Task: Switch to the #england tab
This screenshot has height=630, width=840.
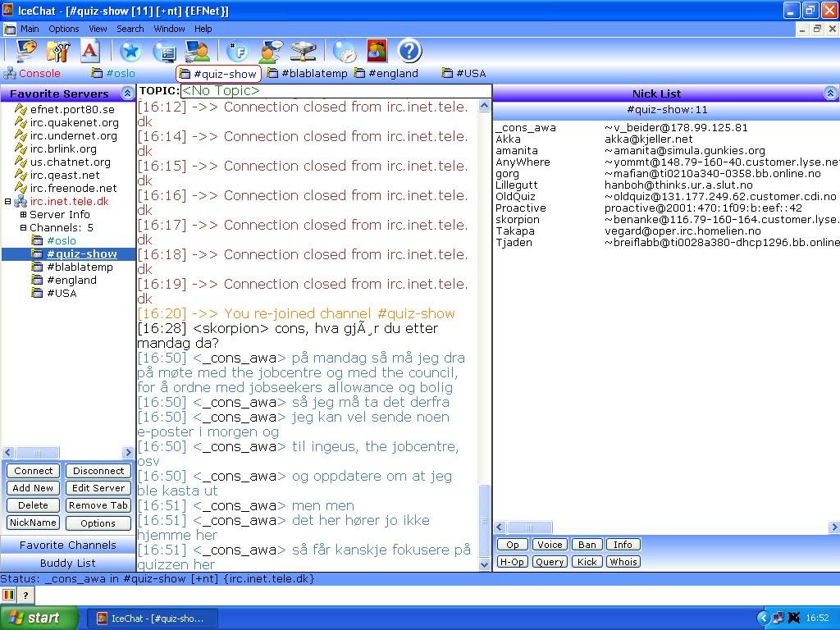Action: (386, 73)
